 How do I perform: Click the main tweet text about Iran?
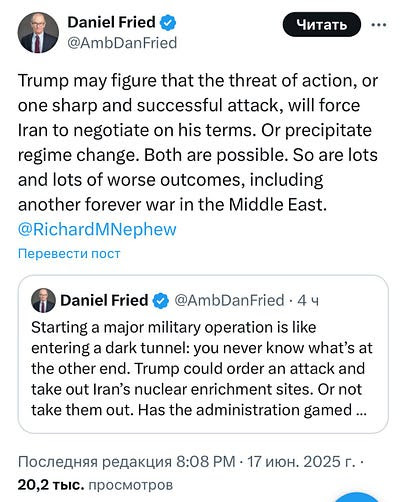point(198,143)
